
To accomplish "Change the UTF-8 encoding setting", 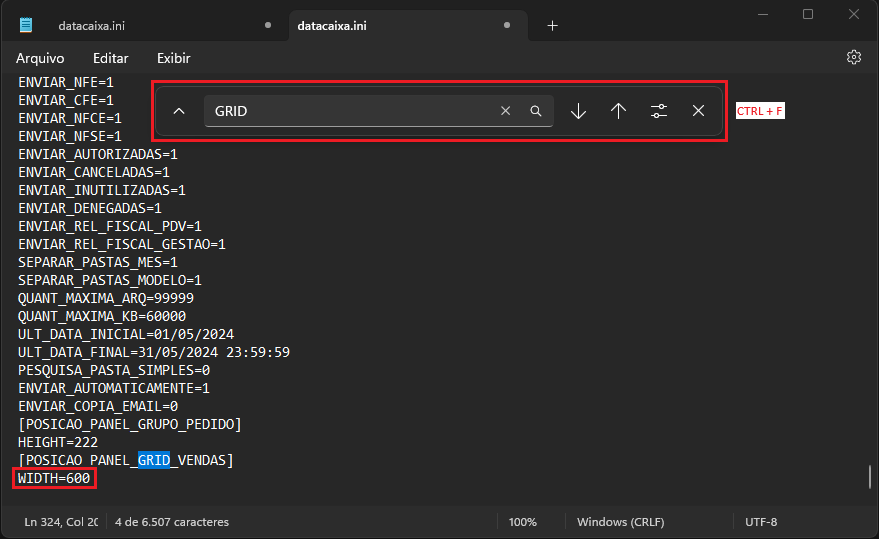I will click(x=761, y=522).
